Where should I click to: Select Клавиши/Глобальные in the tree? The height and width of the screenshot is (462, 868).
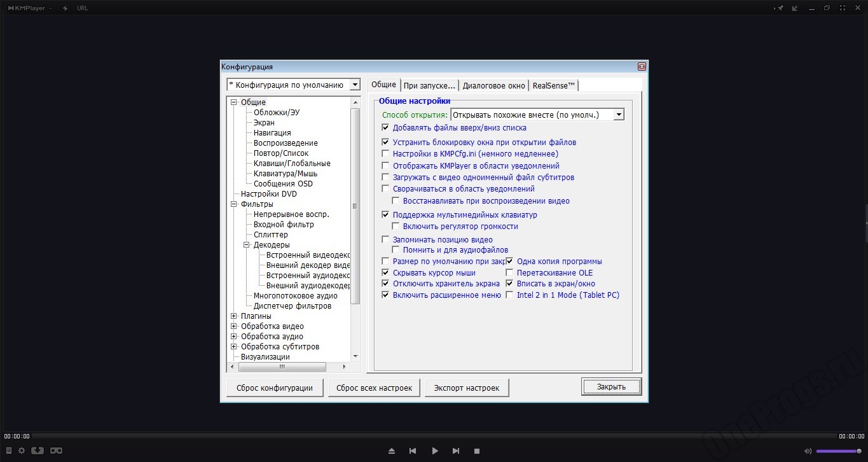tap(292, 164)
